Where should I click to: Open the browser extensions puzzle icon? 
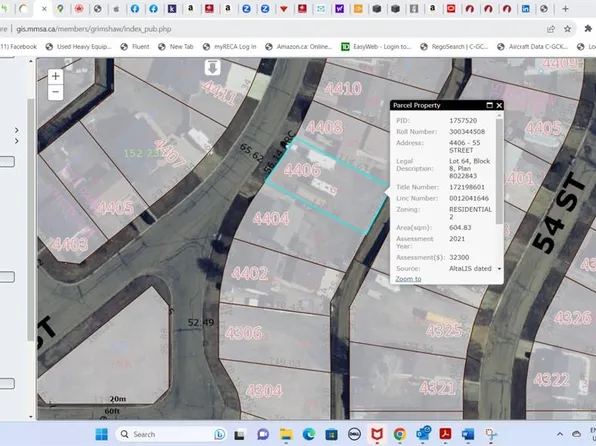pos(588,29)
